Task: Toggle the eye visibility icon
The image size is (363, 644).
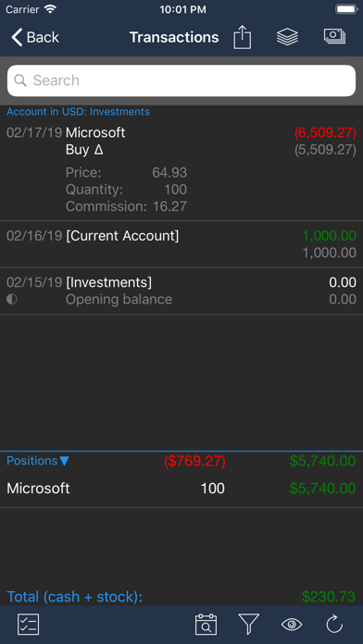Action: pos(292,625)
